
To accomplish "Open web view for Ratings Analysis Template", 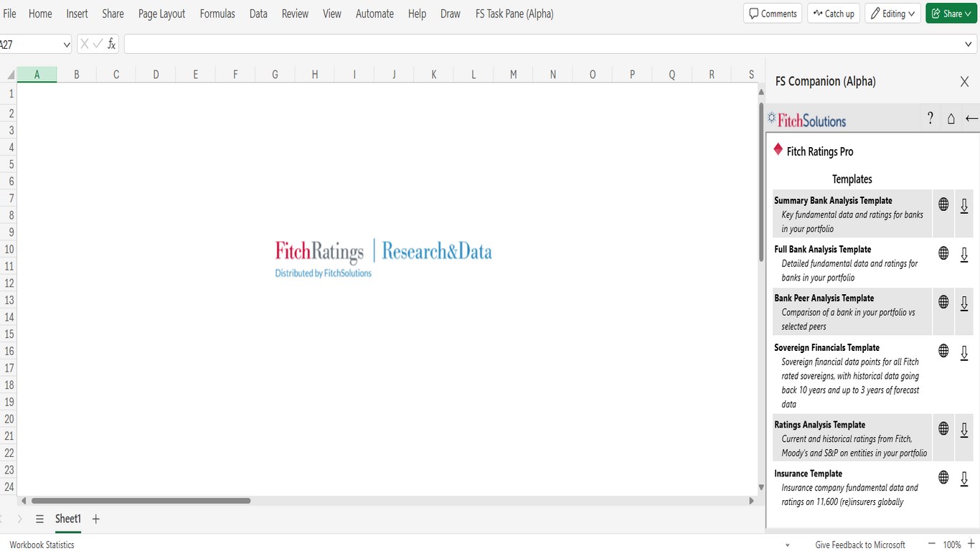I will point(943,428).
